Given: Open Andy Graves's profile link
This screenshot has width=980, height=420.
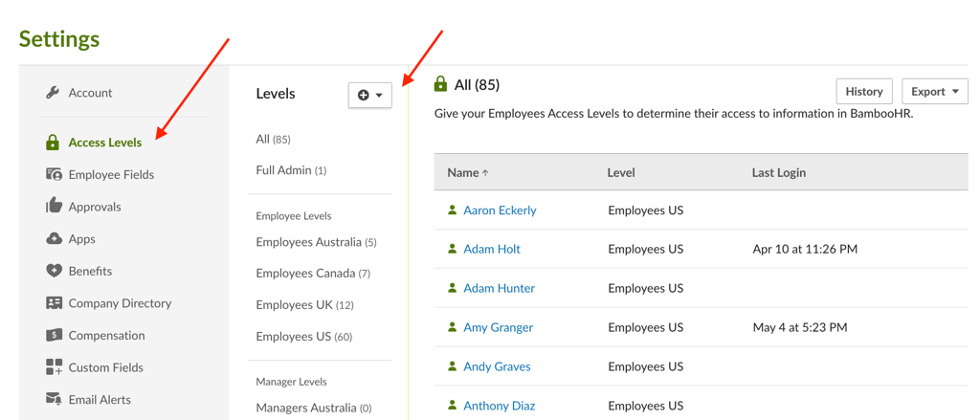Looking at the screenshot, I should coord(497,366).
